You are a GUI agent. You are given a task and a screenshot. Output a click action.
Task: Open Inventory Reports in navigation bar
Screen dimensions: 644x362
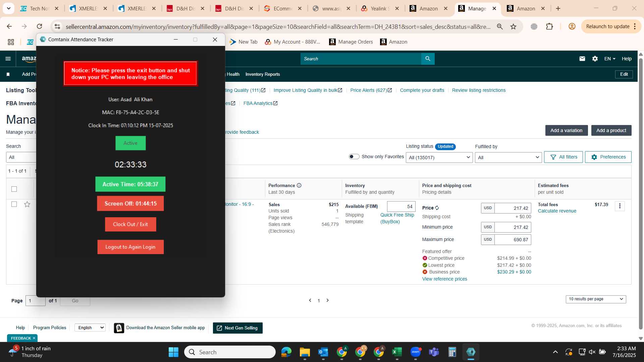click(262, 74)
